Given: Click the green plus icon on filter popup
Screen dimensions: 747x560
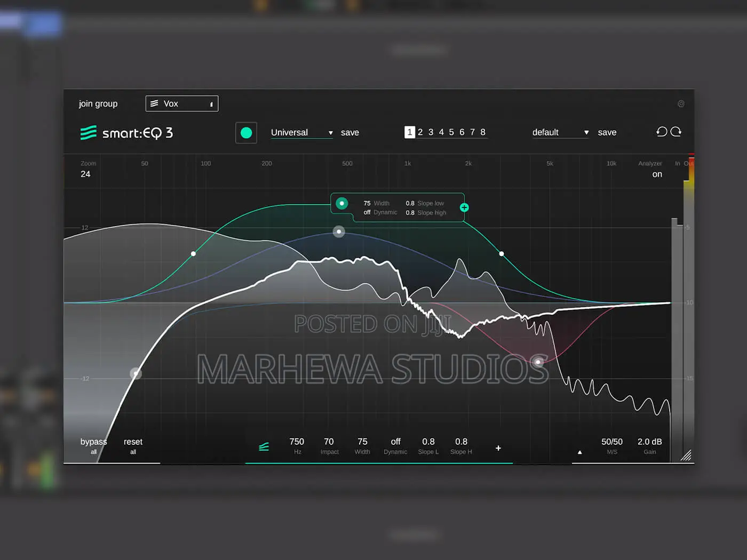Looking at the screenshot, I should tap(464, 207).
